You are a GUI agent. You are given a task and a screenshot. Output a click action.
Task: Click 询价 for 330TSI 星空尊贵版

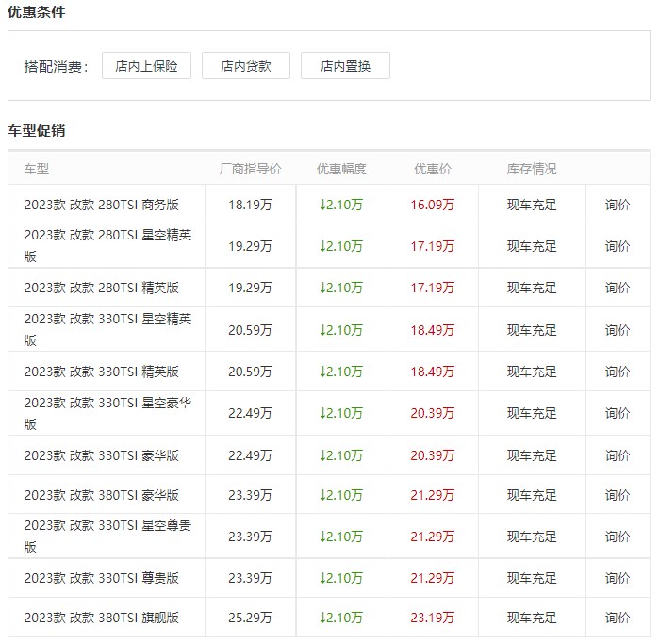[618, 537]
